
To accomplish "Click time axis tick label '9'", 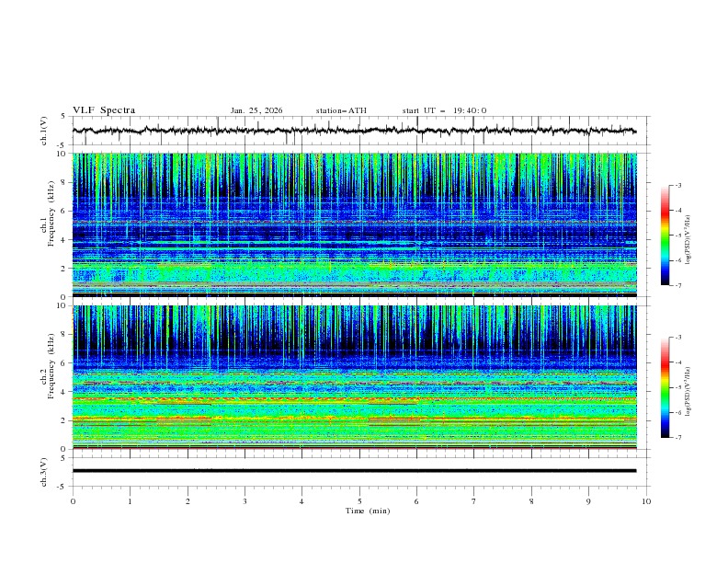I will (x=588, y=501).
